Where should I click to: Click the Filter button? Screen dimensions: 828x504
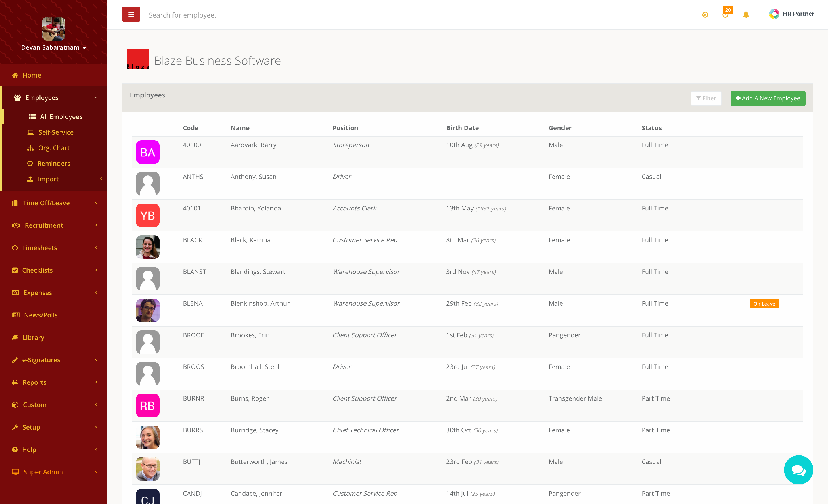(x=706, y=98)
